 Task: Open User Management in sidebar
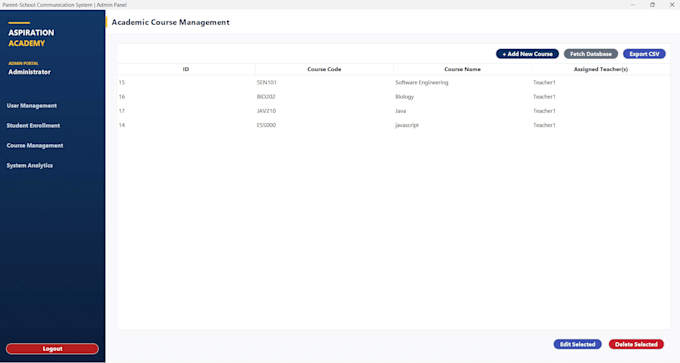pyautogui.click(x=32, y=106)
